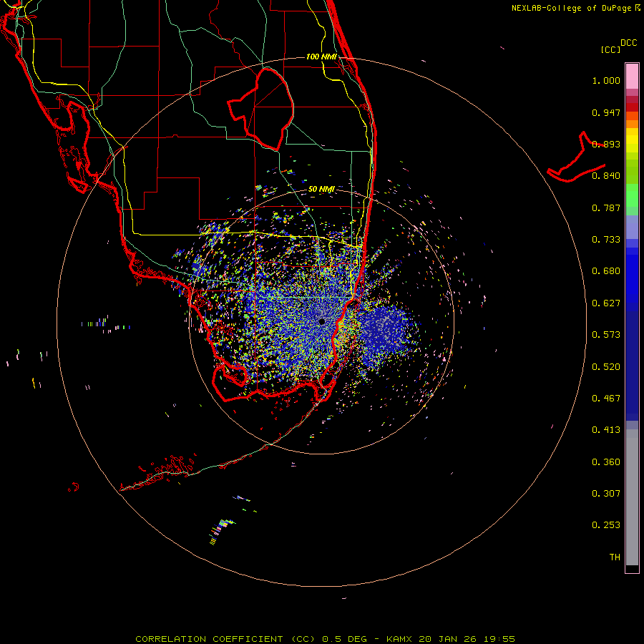Select the 0.307 scale value
This screenshot has width=644, height=644.
[606, 494]
